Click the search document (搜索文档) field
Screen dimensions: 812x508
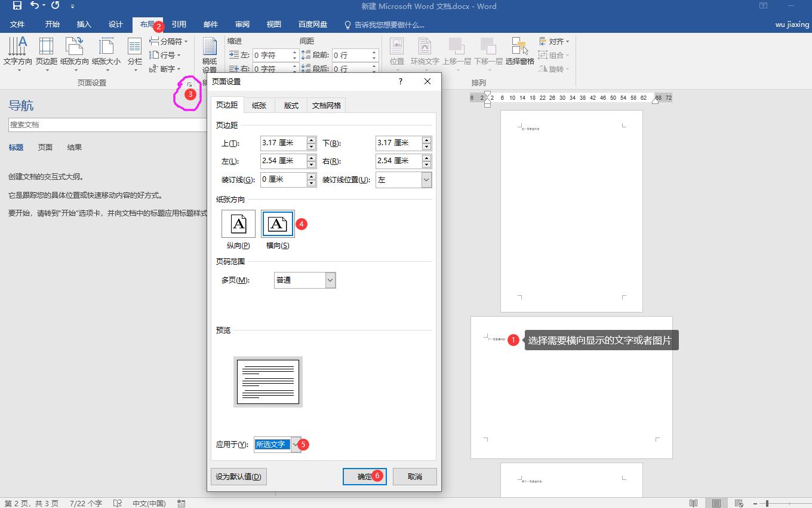coord(107,125)
